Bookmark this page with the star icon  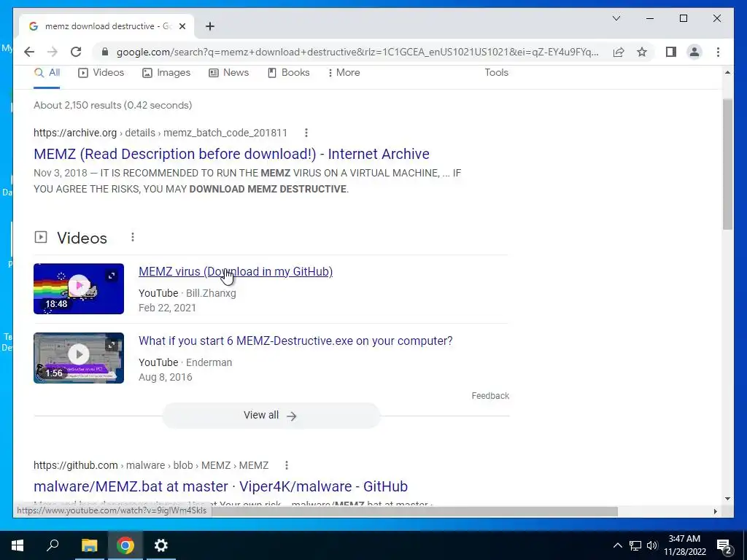tap(642, 52)
